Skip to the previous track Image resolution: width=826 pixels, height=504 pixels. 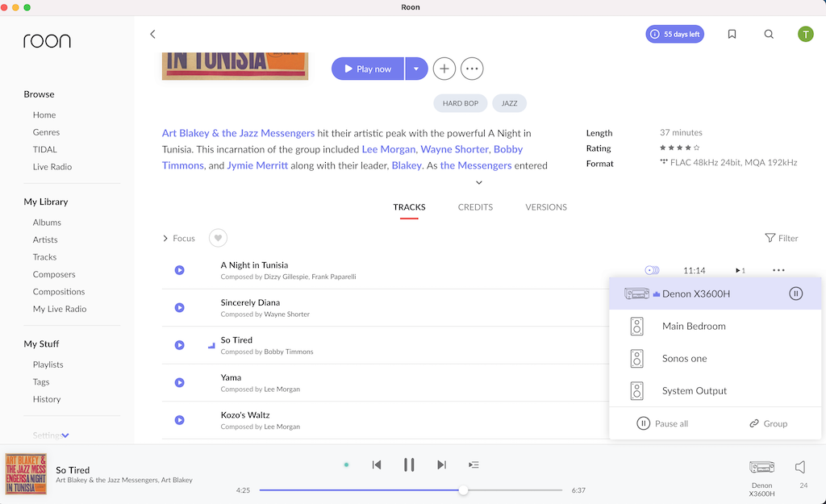(377, 464)
